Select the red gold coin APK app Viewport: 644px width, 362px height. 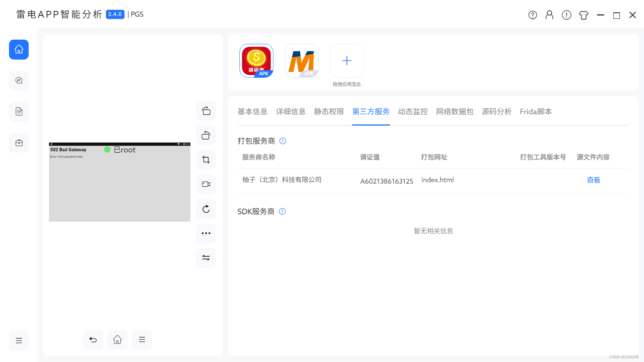pyautogui.click(x=256, y=61)
